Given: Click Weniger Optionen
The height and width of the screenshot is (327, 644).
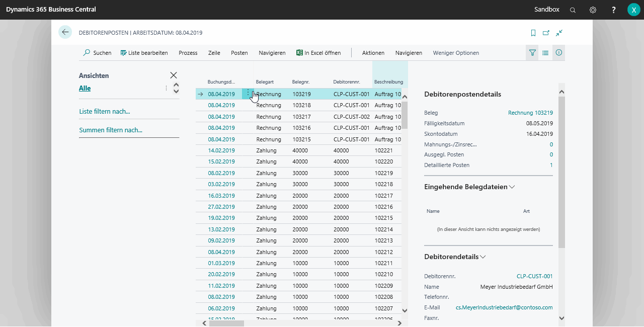Looking at the screenshot, I should coord(456,53).
